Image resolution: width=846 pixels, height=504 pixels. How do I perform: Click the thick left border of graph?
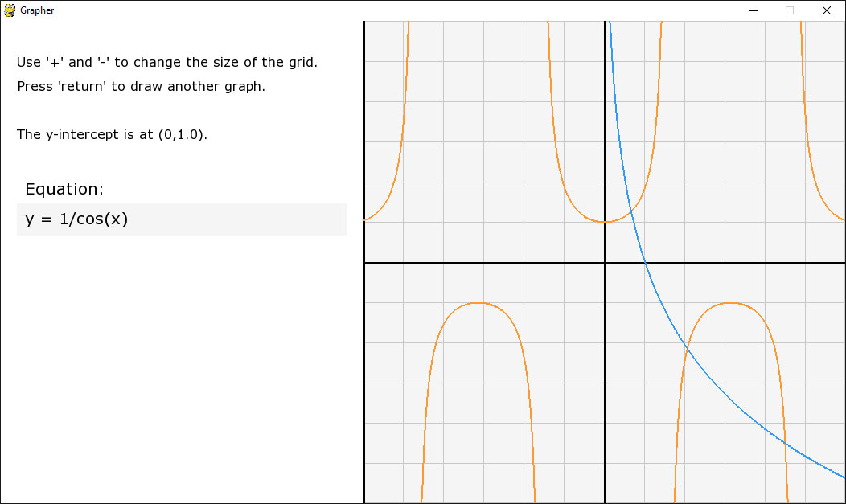(x=364, y=262)
